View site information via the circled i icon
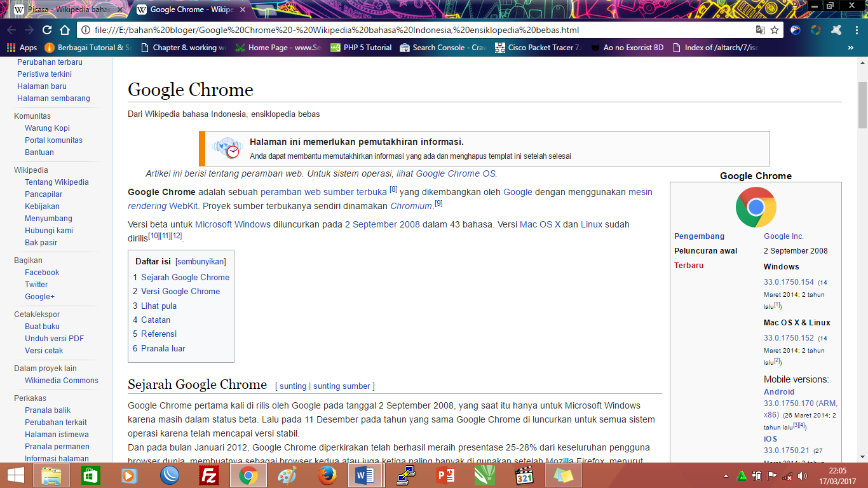Image resolution: width=868 pixels, height=488 pixels. coord(86,30)
